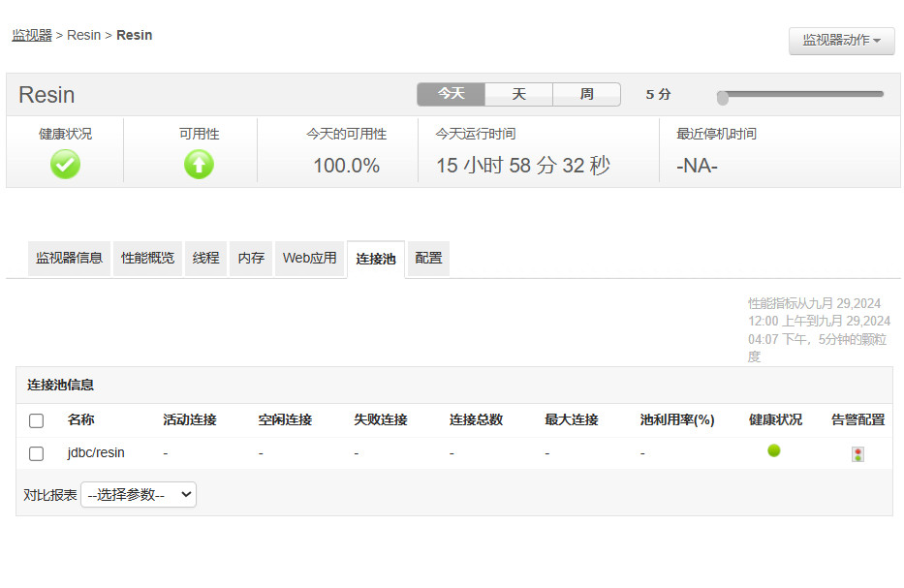Screen dimensions: 904x588
Task: Click the 名称 column header
Action: pyautogui.click(x=80, y=419)
